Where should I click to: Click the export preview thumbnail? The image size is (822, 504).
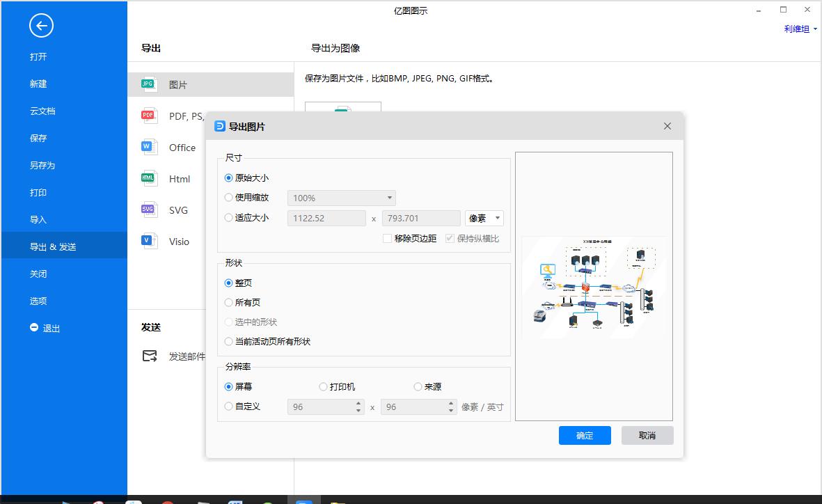coord(594,288)
